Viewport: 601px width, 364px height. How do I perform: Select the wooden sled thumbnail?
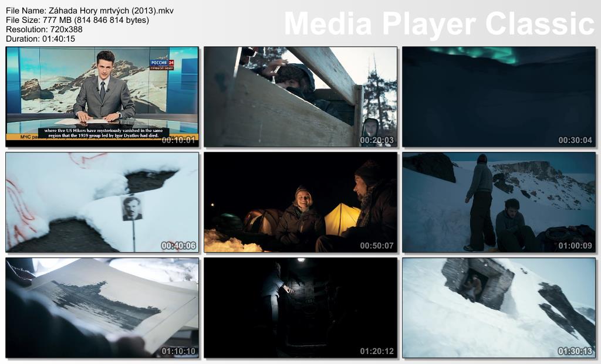pos(300,97)
